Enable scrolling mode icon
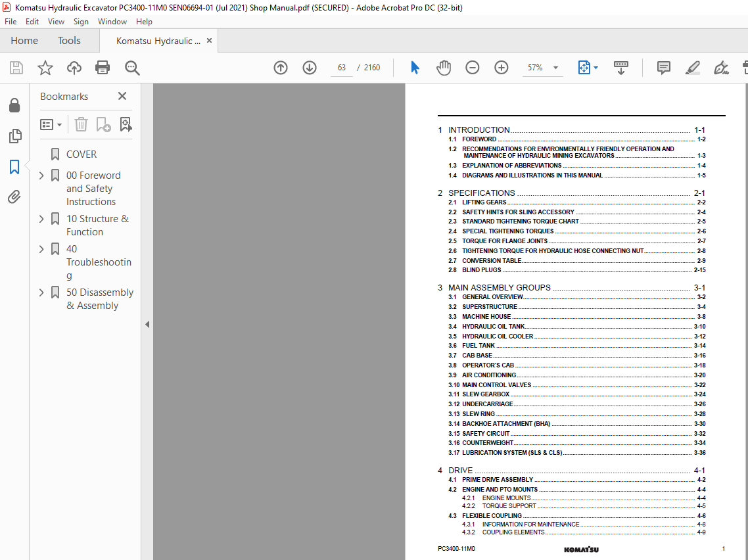Screen dimensions: 748x560 pyautogui.click(x=620, y=68)
